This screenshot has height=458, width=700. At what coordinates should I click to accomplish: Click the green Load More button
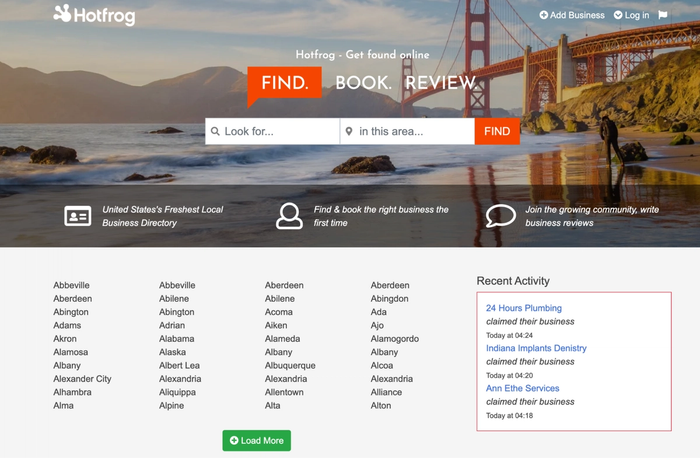coord(257,441)
